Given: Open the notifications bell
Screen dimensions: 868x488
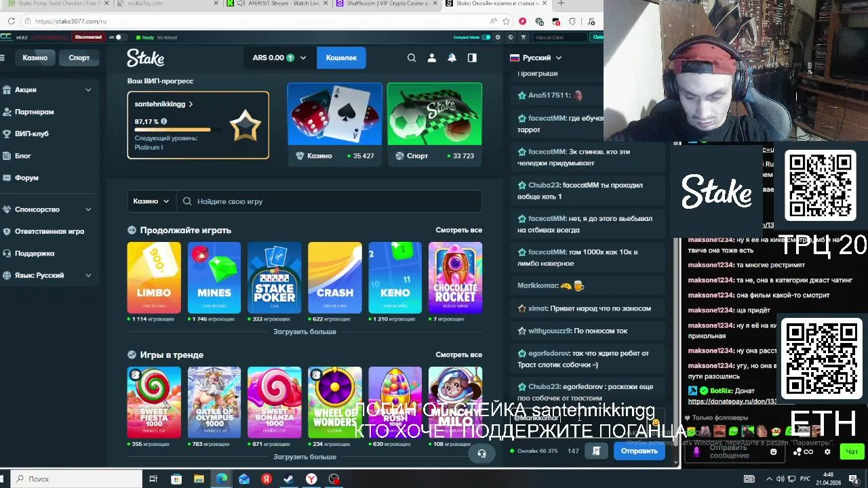Looking at the screenshot, I should point(452,58).
